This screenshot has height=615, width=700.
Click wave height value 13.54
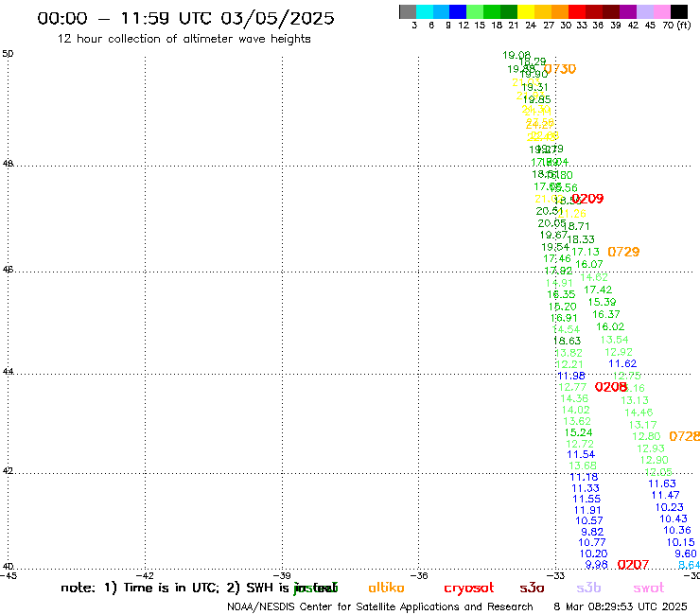tap(614, 340)
